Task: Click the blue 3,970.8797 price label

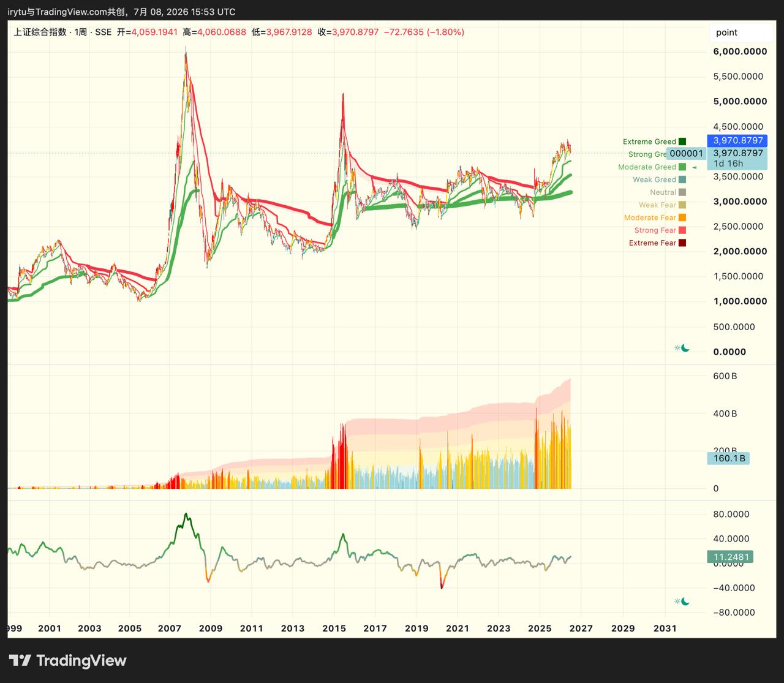Action: pos(738,141)
